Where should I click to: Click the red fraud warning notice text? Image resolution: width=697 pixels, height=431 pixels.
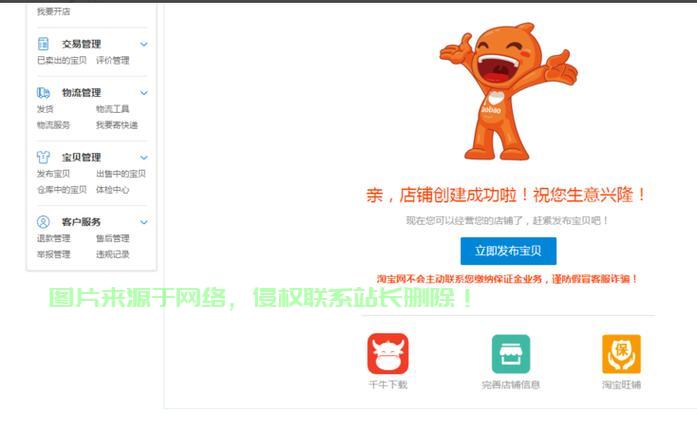[x=508, y=279]
